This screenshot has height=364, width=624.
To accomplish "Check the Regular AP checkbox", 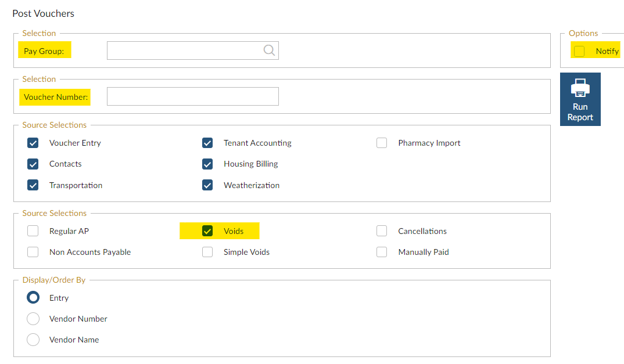I will [33, 231].
